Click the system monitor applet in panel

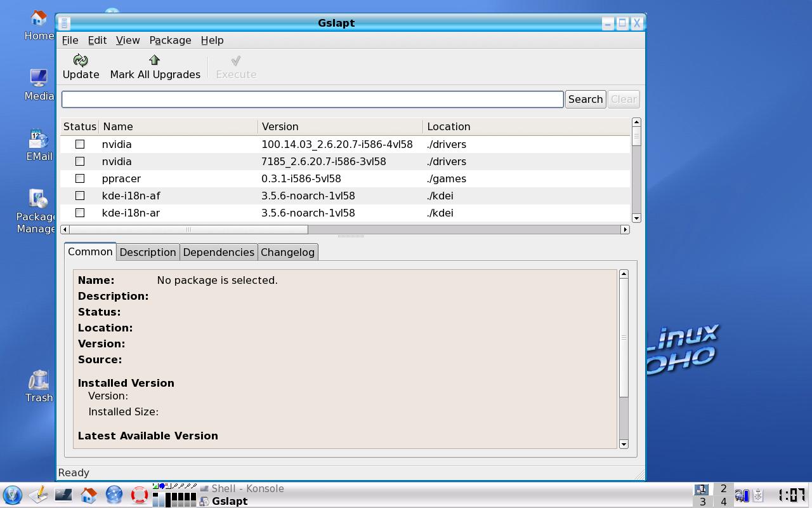point(174,495)
